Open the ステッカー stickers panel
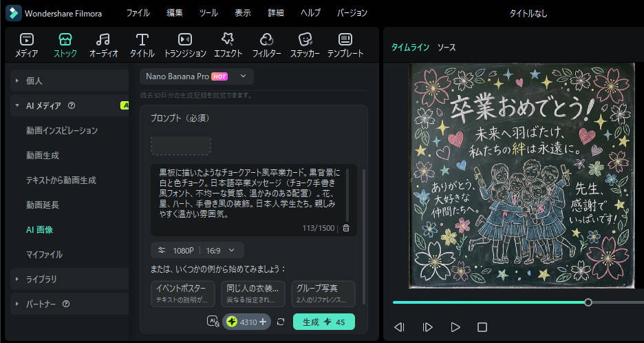This screenshot has width=644, height=343. click(305, 45)
